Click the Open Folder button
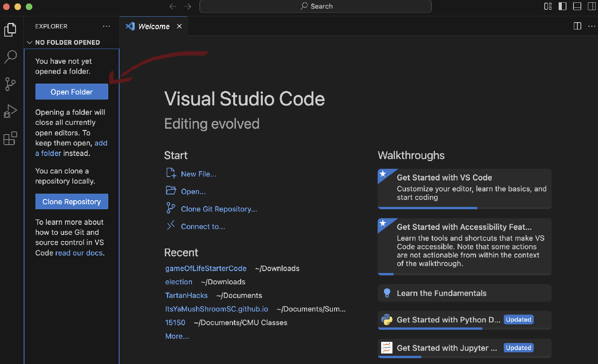598x364 pixels. point(72,92)
